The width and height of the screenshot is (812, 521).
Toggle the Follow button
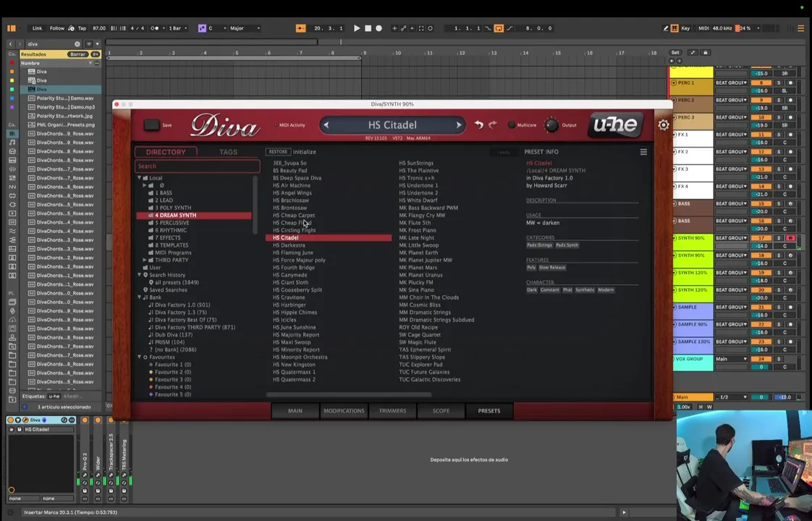click(57, 28)
